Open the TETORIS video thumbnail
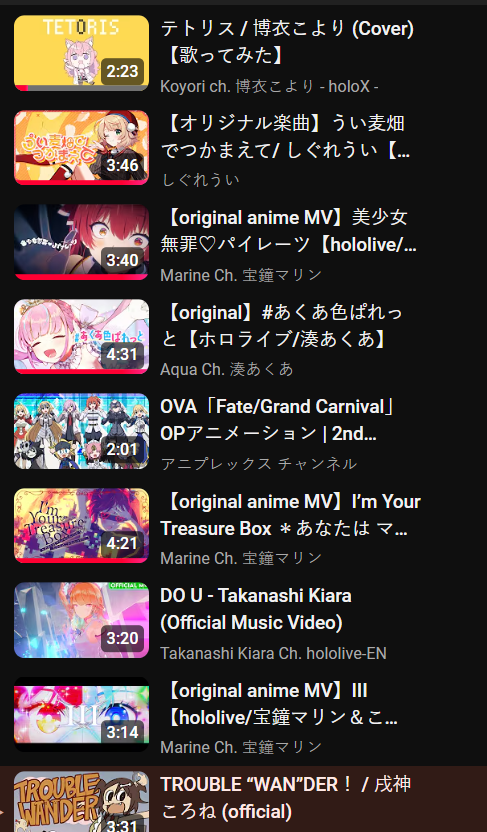Image resolution: width=487 pixels, height=832 pixels. [x=81, y=53]
